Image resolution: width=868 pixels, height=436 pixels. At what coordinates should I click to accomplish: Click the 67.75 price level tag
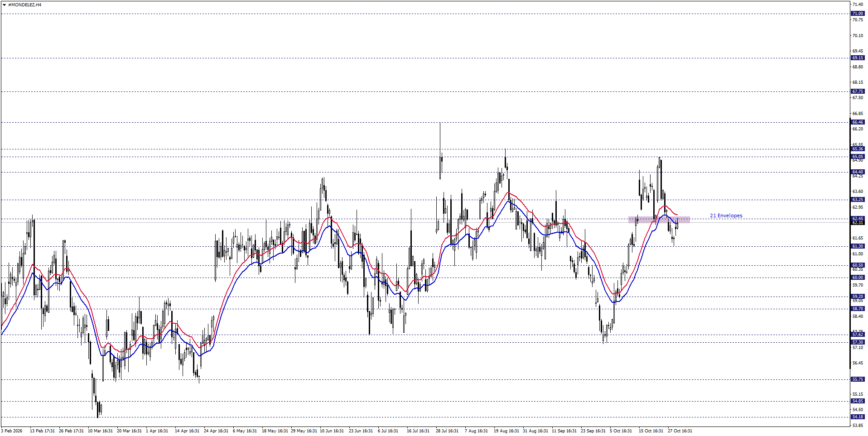click(x=857, y=91)
